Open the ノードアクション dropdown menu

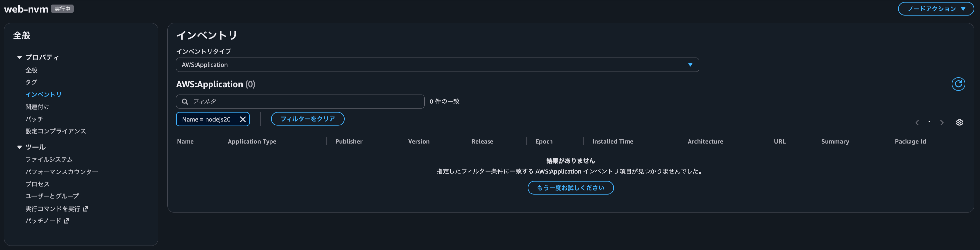[936, 9]
